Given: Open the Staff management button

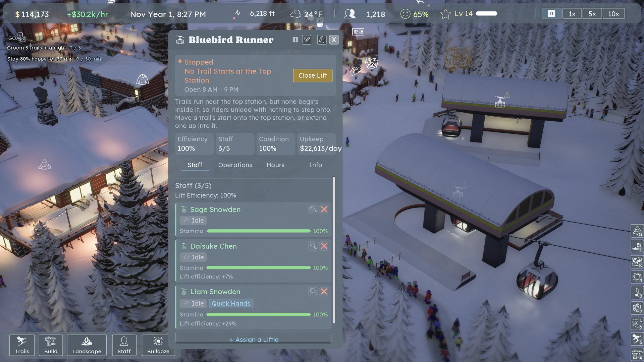Looking at the screenshot, I should (124, 345).
